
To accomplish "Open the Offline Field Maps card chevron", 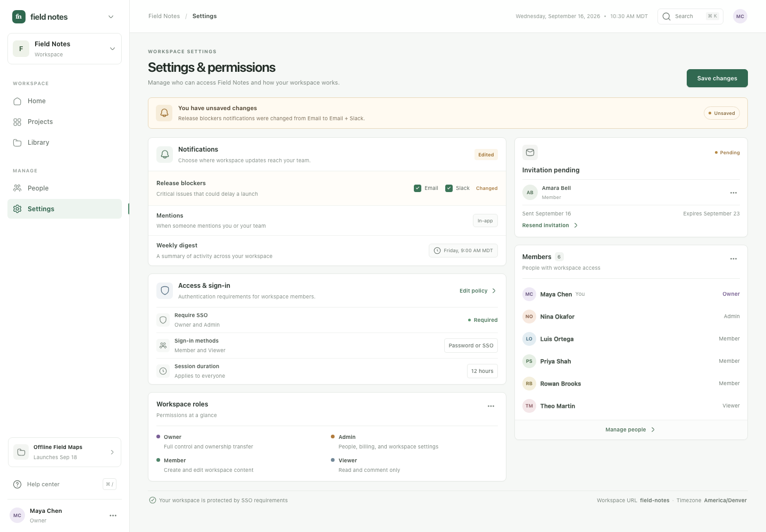I will coord(112,452).
